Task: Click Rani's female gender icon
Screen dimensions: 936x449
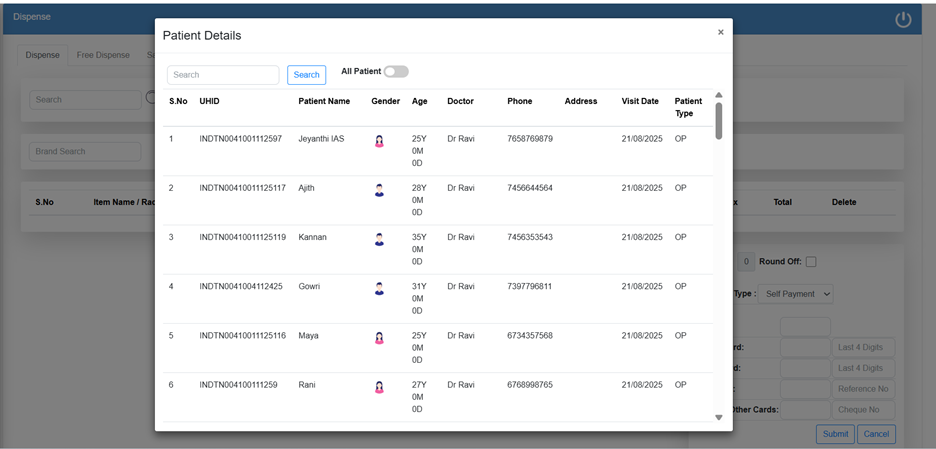Action: point(379,387)
